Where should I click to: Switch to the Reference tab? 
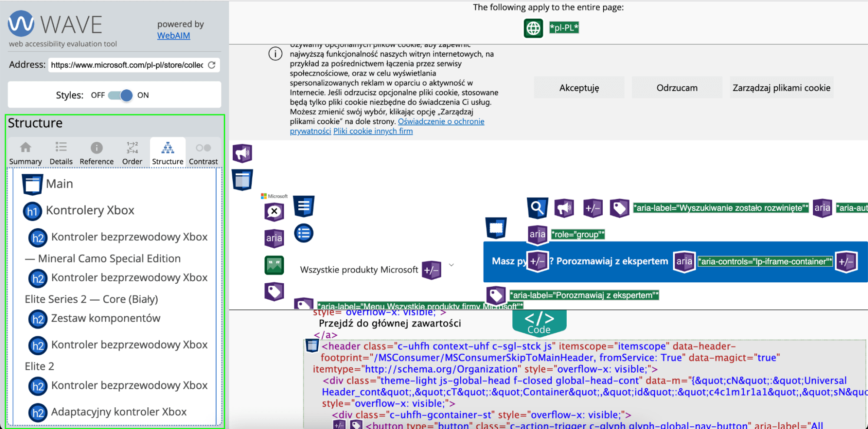pos(96,153)
